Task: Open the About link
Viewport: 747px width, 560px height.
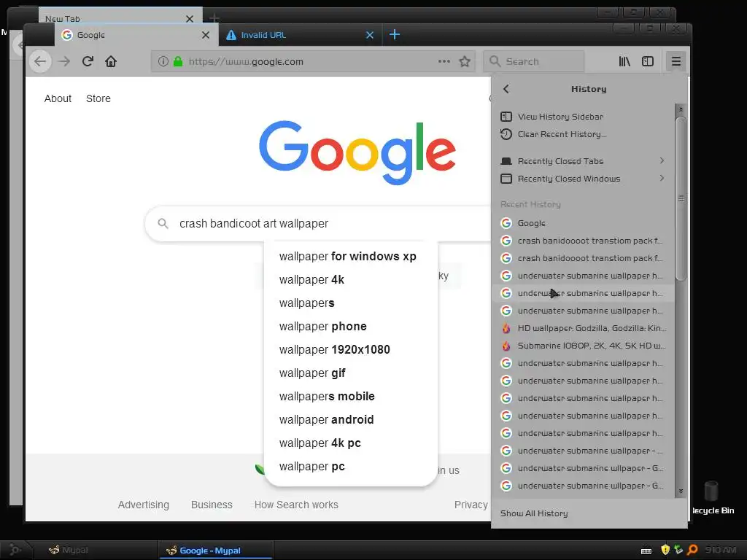Action: (58, 98)
